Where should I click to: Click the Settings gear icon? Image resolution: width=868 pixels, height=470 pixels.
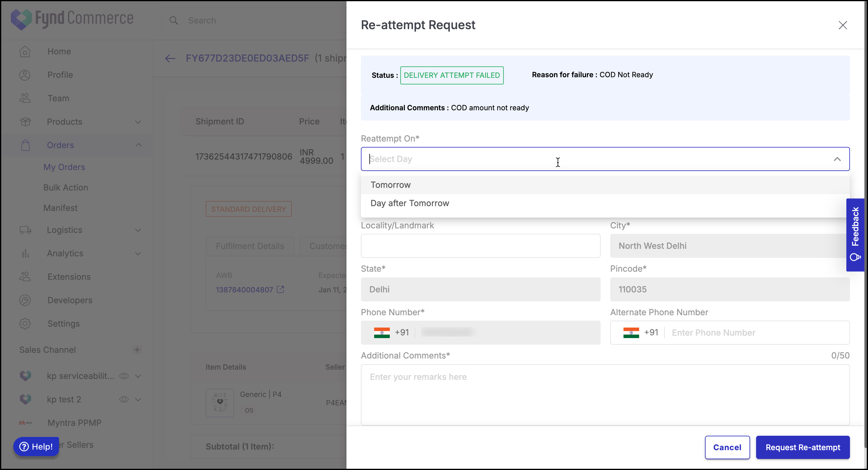pos(25,324)
